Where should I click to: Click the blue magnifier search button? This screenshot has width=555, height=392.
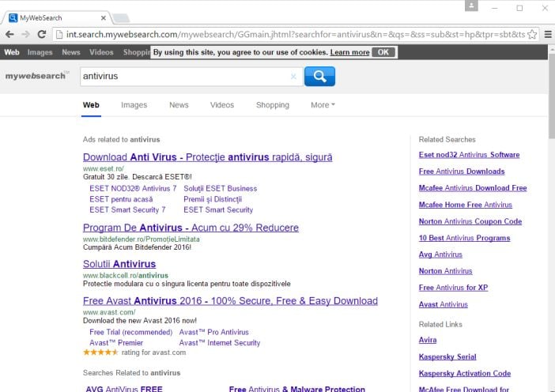point(319,77)
